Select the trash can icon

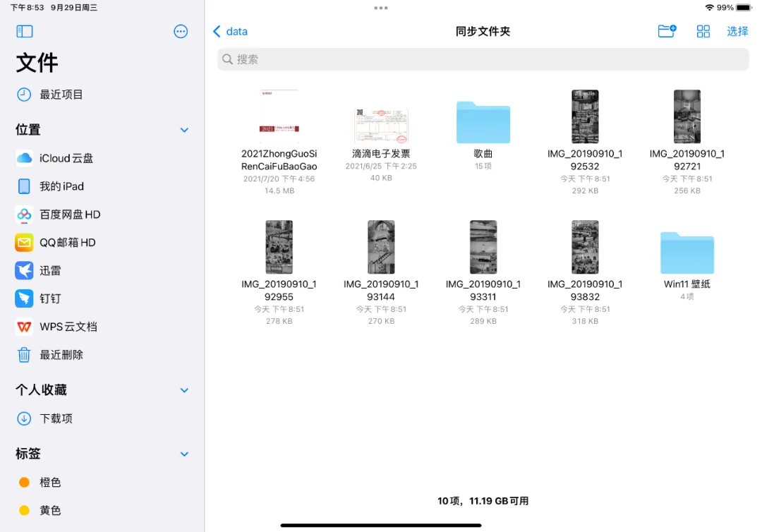[24, 355]
